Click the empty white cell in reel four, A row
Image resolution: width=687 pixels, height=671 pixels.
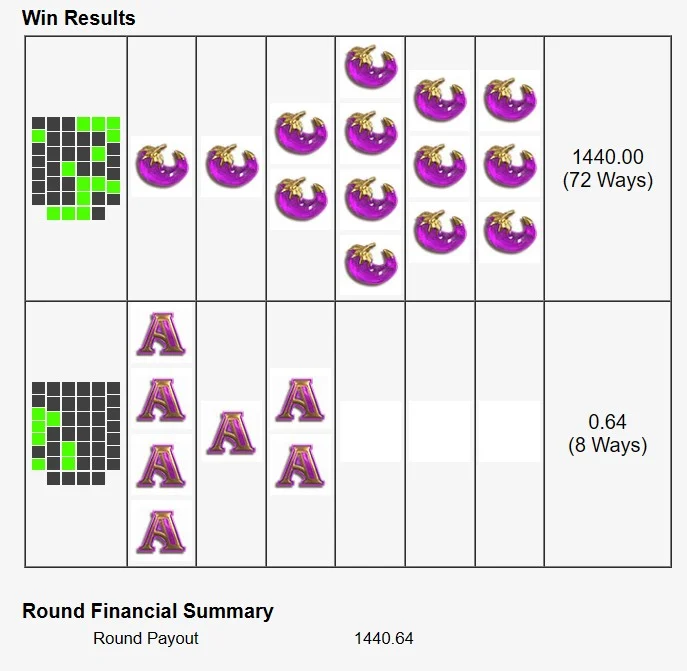click(x=371, y=432)
